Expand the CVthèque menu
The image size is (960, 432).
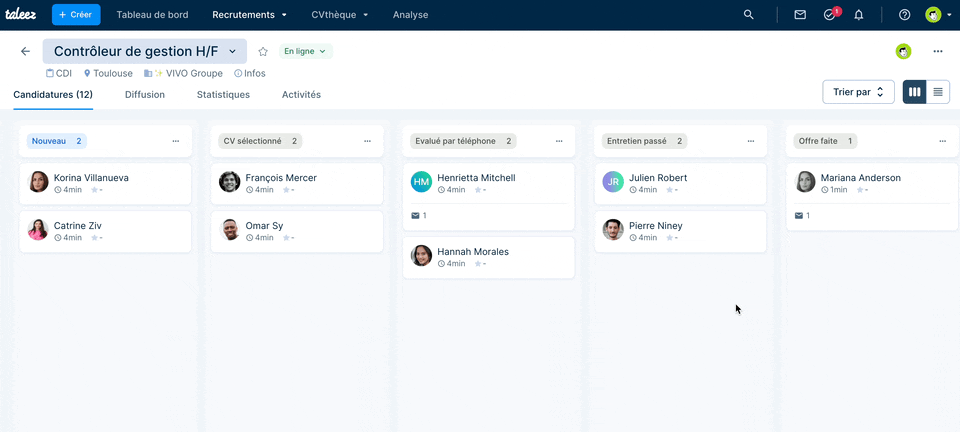click(x=340, y=15)
